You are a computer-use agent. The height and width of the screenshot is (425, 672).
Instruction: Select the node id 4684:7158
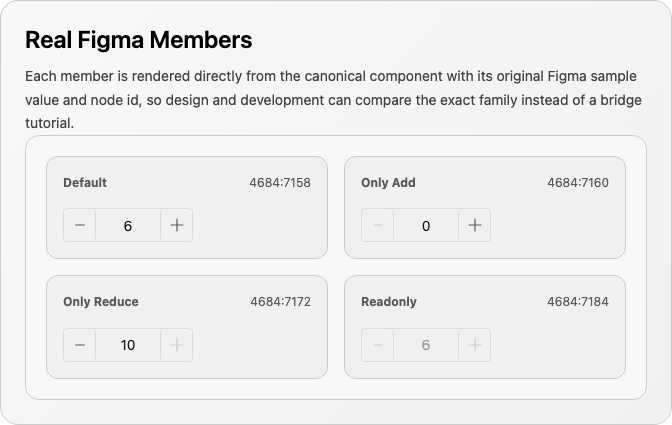280,183
